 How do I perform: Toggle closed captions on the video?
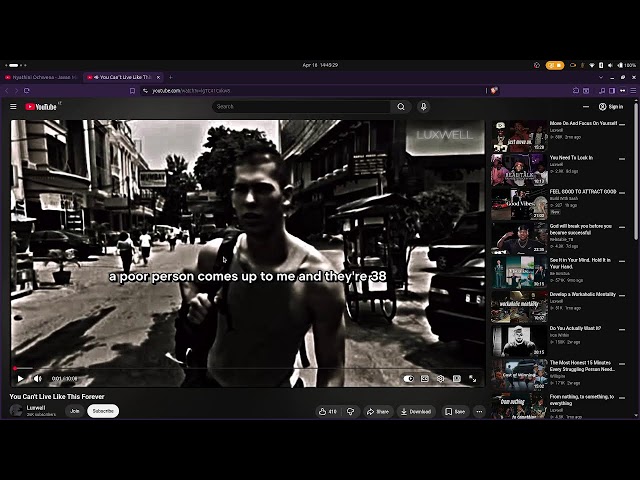pos(424,378)
